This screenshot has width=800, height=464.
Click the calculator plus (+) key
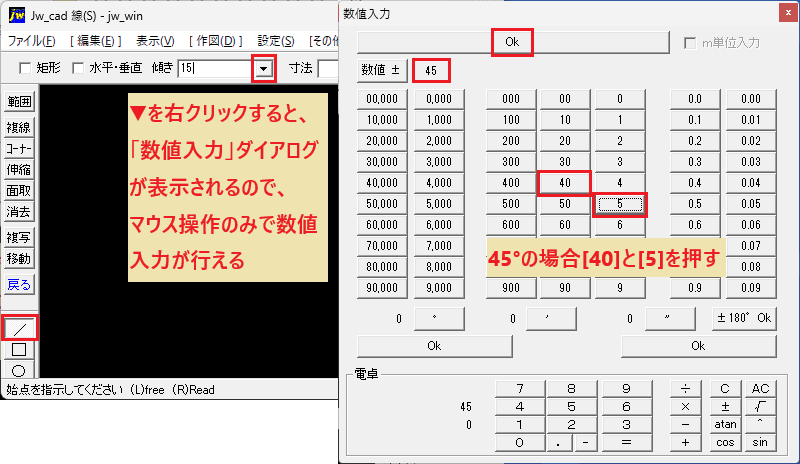(x=686, y=443)
